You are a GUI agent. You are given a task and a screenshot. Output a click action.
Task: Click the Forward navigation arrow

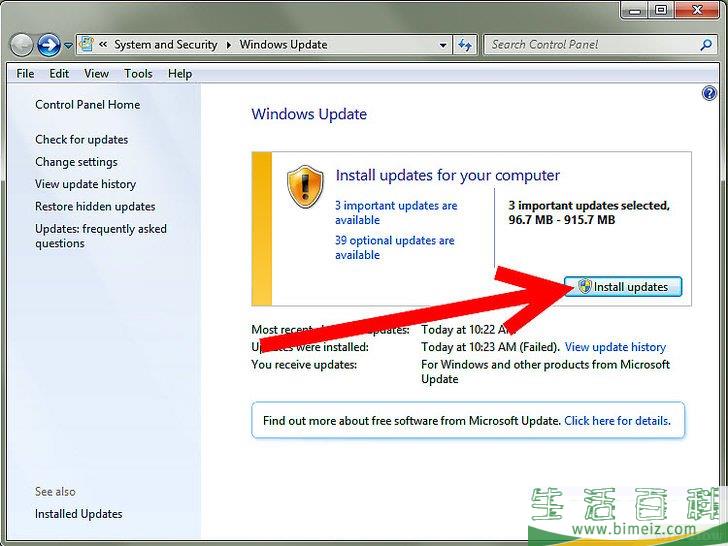click(49, 45)
